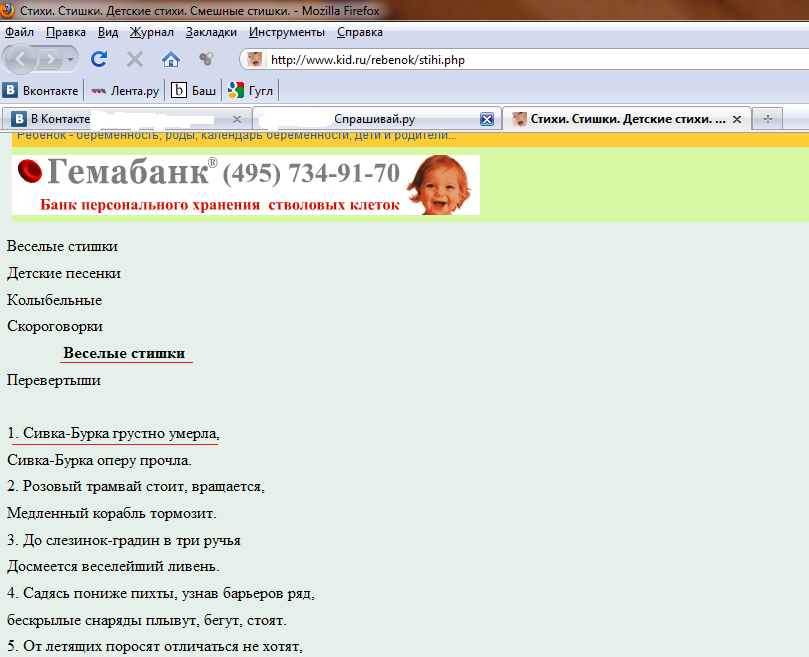The image size is (809, 657).
Task: Open the Гугл bookmark
Action: [x=251, y=90]
